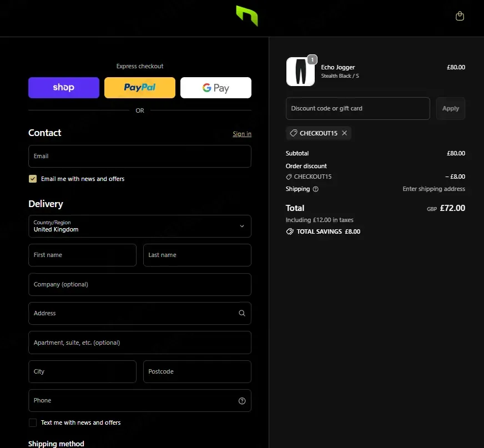Screen dimensions: 484x448
Task: Open the Sign in link
Action: [x=242, y=134]
